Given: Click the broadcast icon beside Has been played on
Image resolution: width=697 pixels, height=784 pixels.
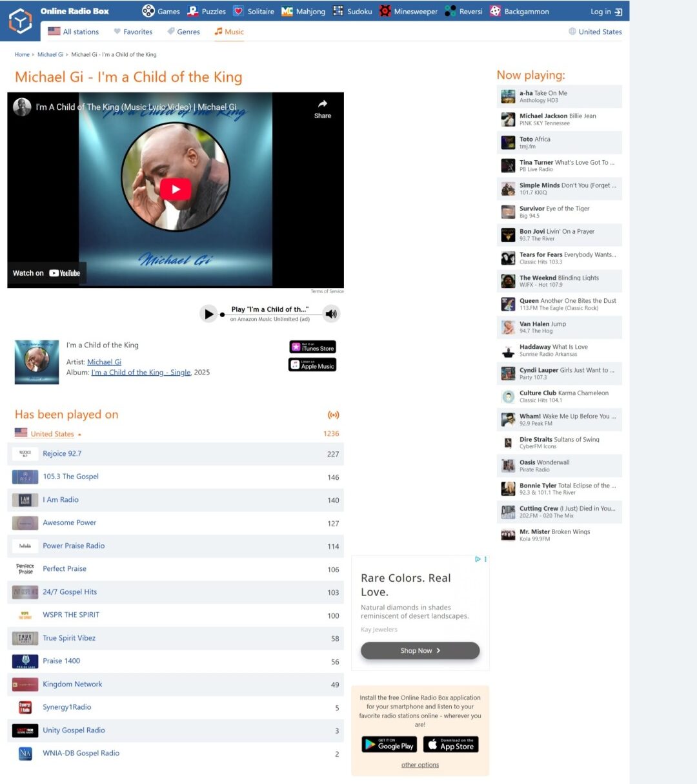Looking at the screenshot, I should [x=334, y=415].
